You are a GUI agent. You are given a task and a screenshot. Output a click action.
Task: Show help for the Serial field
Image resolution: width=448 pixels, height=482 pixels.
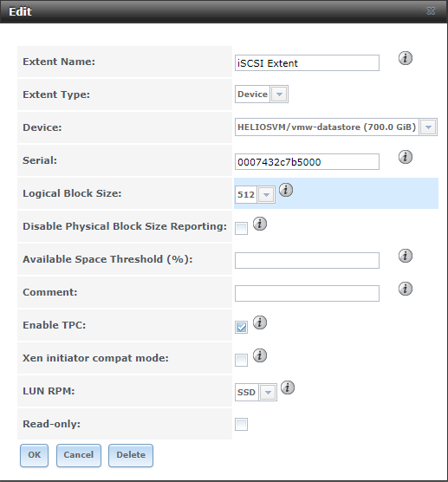406,157
